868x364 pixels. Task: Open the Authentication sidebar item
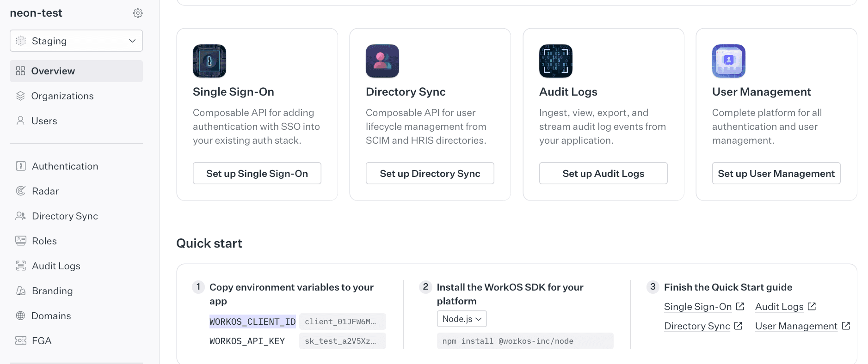point(65,166)
